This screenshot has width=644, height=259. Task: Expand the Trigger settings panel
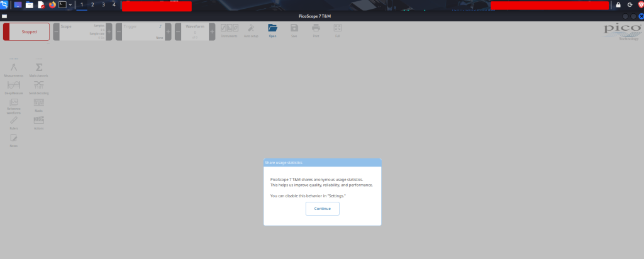point(142,32)
